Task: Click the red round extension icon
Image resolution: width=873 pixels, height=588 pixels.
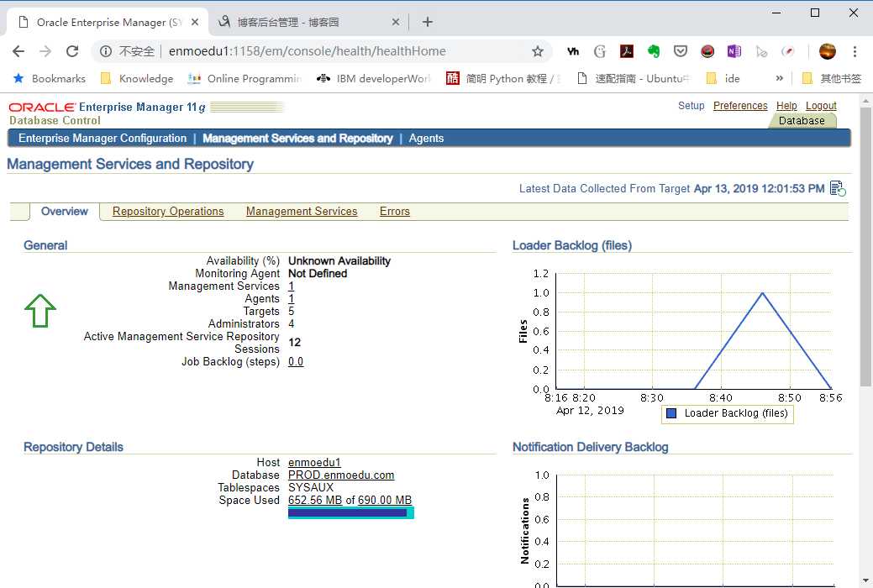Action: (707, 51)
